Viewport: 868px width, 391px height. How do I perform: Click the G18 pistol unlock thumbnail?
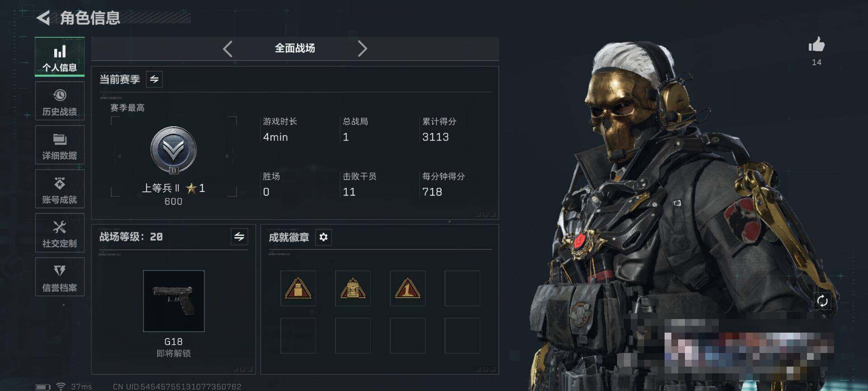174,301
